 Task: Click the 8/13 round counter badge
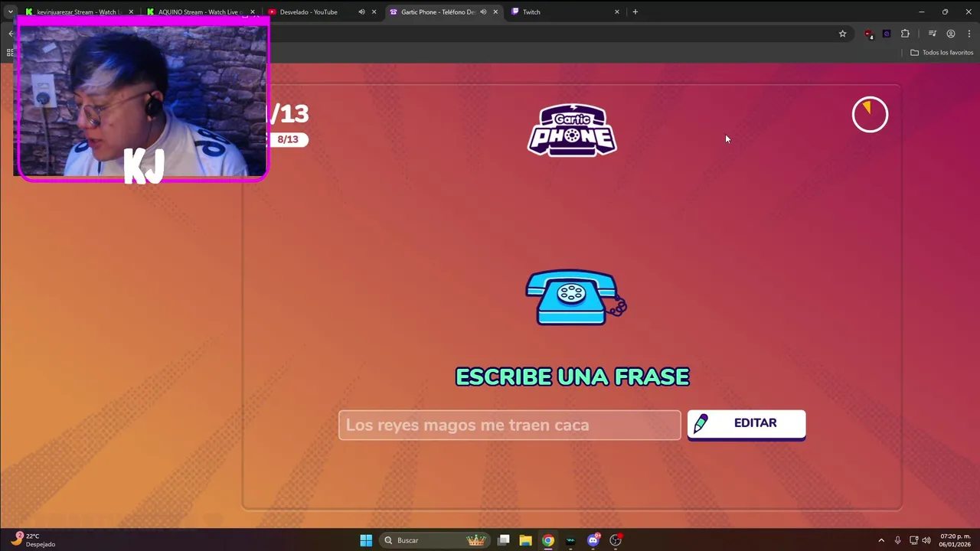[288, 139]
